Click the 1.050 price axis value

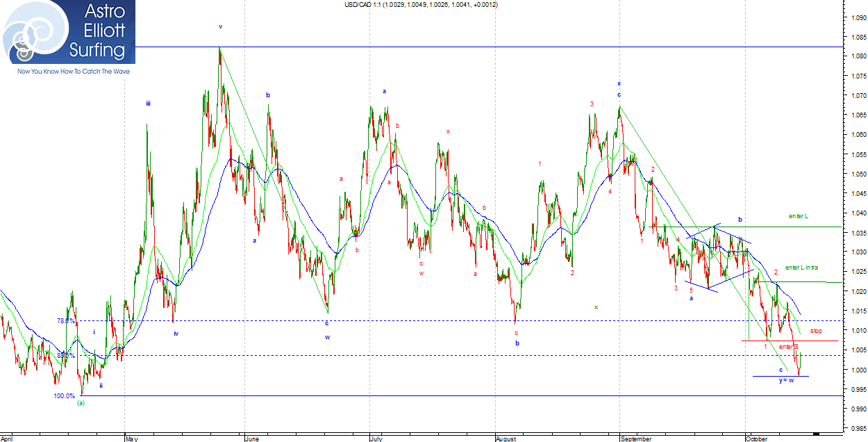(x=858, y=174)
